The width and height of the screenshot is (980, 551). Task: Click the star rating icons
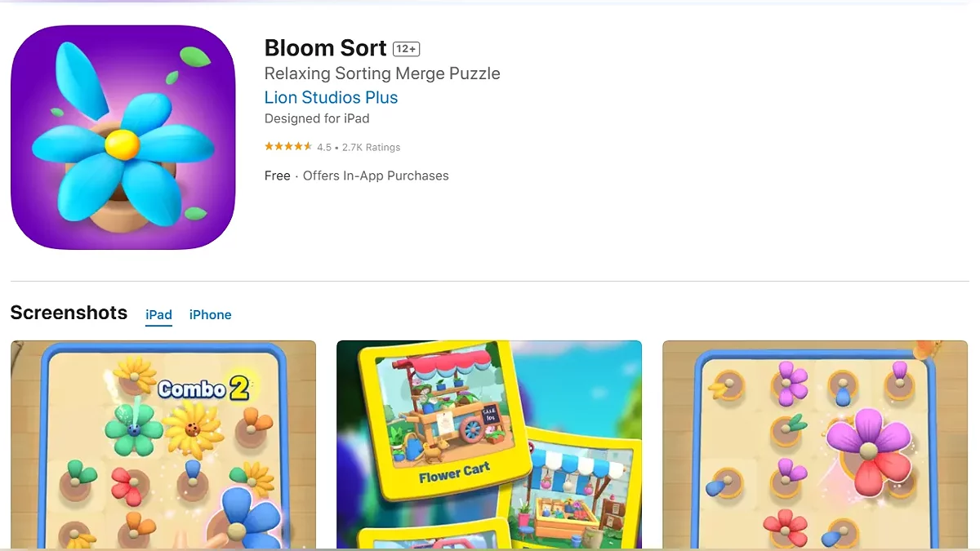[x=287, y=147]
